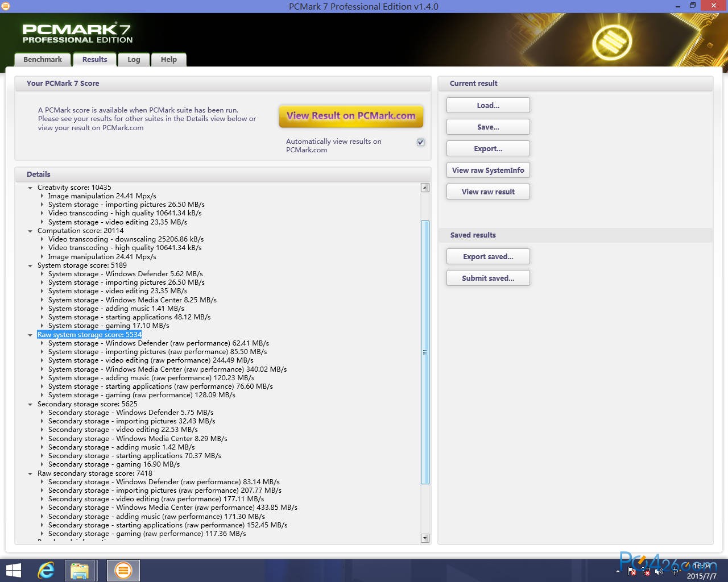Click the taskbar clock 2015/7/7
728x582 pixels.
tap(702, 571)
